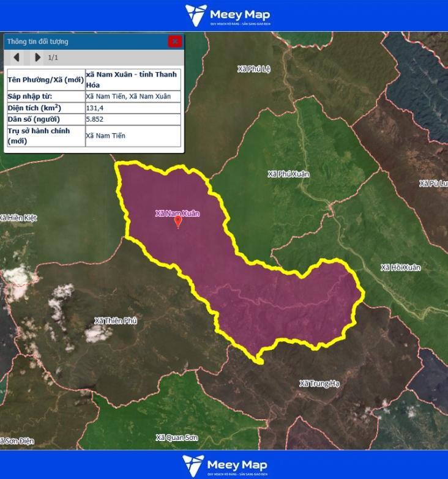Click the area value 131,4 cell

point(133,108)
